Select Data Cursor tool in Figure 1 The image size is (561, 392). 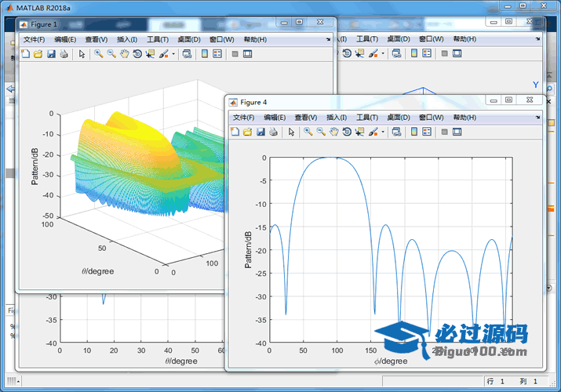150,54
